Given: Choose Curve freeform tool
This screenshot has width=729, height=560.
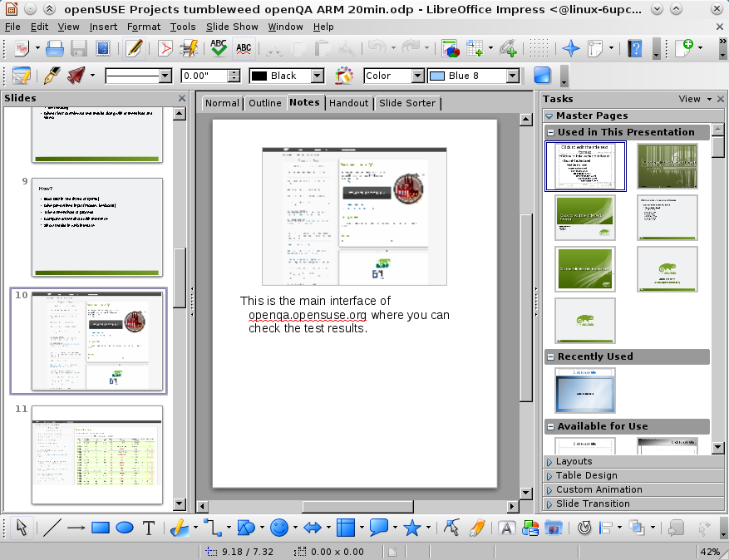Looking at the screenshot, I should pyautogui.click(x=180, y=528).
